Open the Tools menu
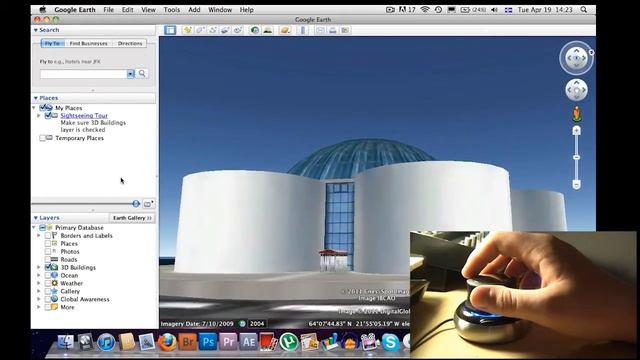640x360 pixels. (x=172, y=9)
